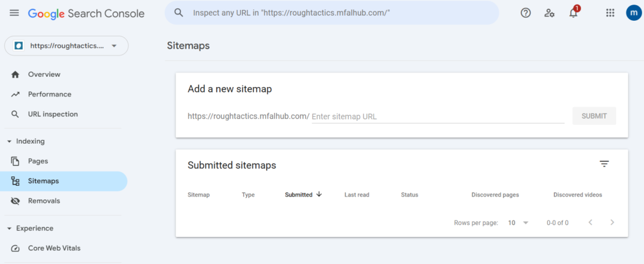Focus the Enter sitemap URL field
The height and width of the screenshot is (264, 644).
pos(438,117)
